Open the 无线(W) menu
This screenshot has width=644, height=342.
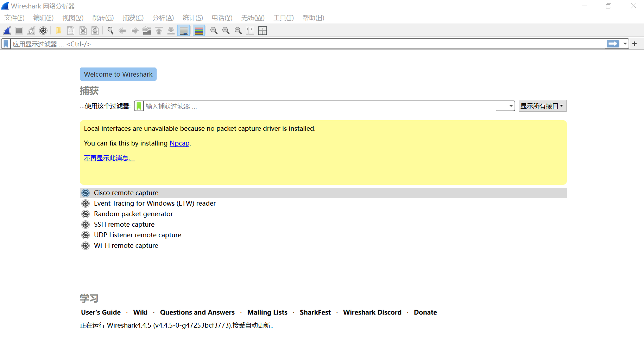point(253,18)
